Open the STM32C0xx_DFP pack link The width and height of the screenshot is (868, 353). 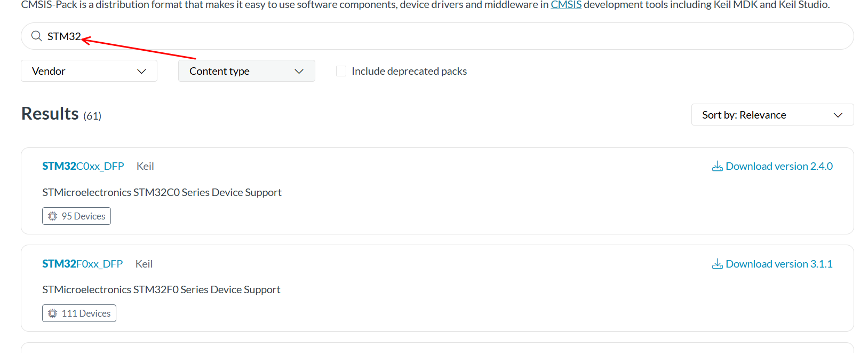pyautogui.click(x=83, y=166)
